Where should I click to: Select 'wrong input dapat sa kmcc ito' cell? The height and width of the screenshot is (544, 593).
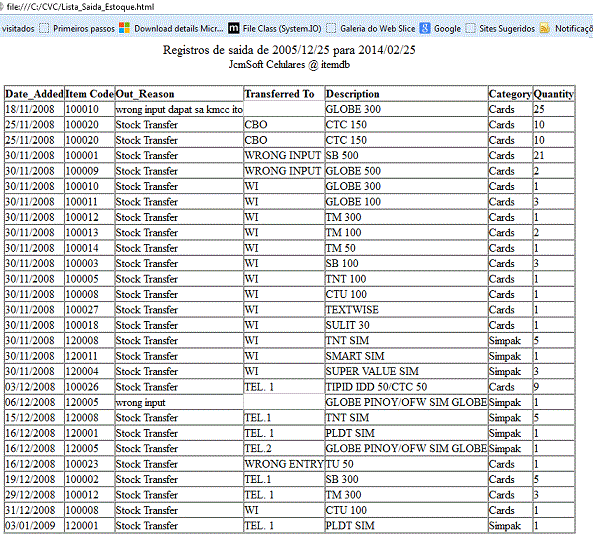179,109
